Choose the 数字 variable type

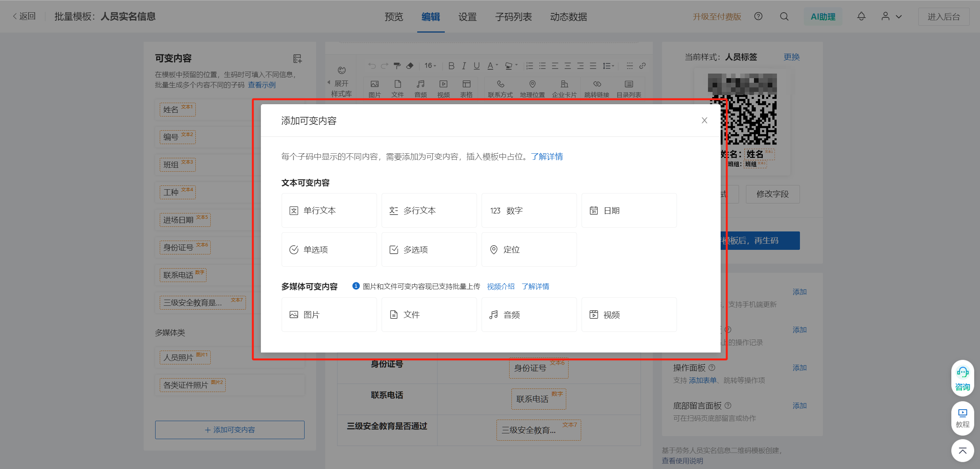[529, 211]
